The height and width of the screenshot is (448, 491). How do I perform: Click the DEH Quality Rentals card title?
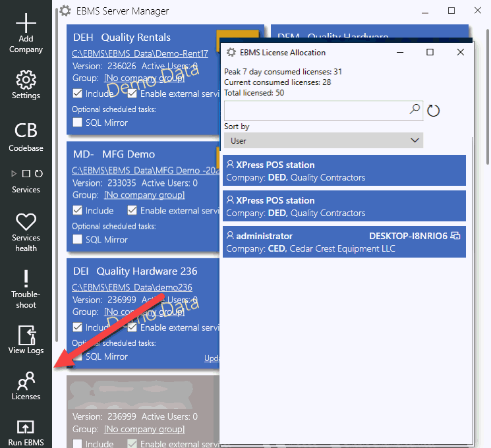[122, 38]
